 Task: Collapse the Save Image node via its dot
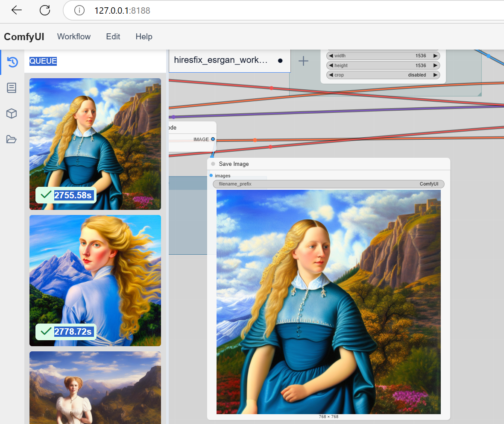pyautogui.click(x=213, y=164)
